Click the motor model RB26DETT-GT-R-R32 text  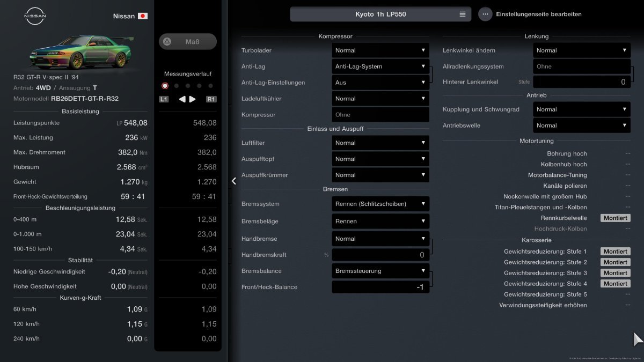click(85, 99)
